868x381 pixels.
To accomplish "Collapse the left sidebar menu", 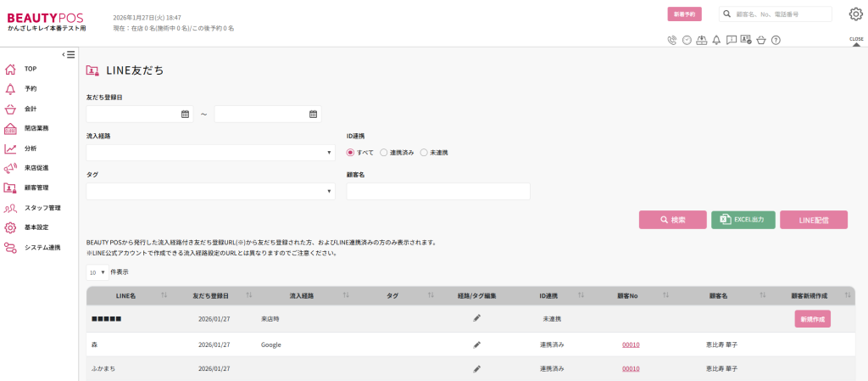I will 69,54.
